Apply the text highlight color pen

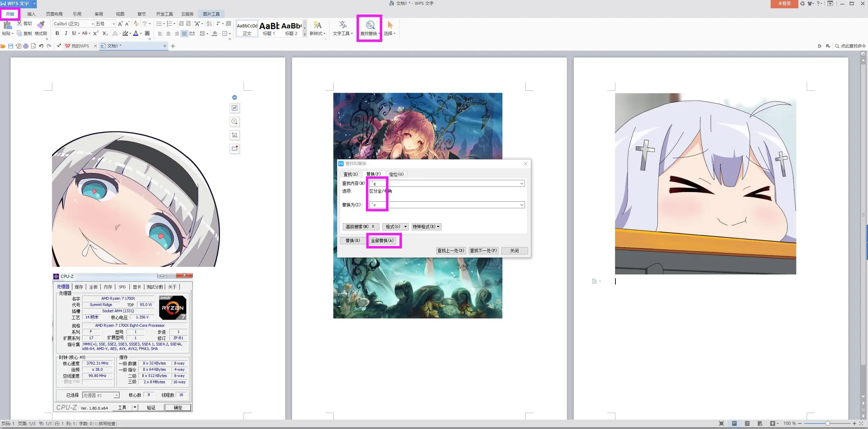[125, 33]
